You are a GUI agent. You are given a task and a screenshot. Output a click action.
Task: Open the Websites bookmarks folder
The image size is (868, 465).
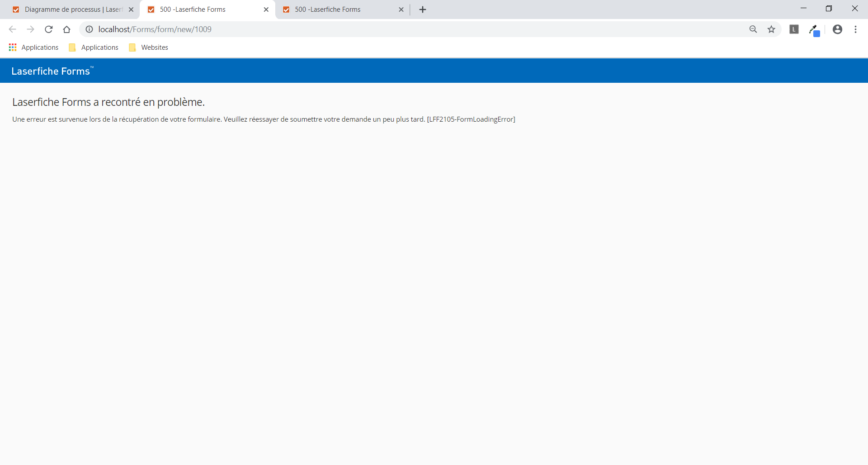coord(148,47)
